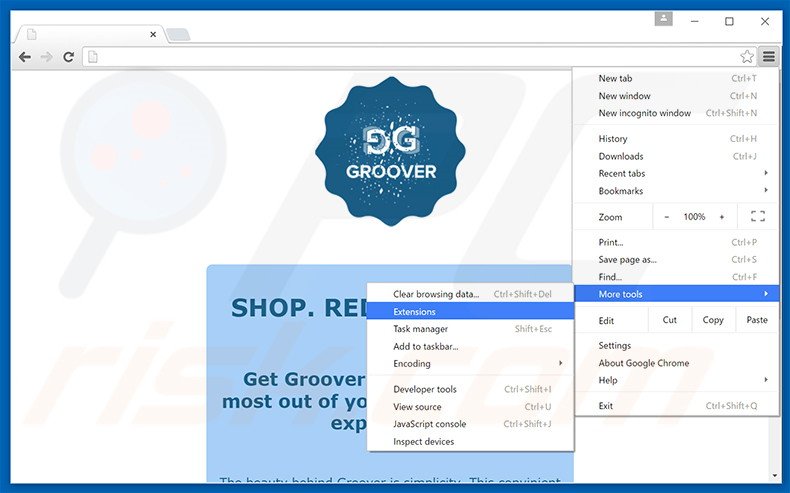Viewport: 790px width, 493px height.
Task: Open About Google Chrome
Action: (677, 363)
